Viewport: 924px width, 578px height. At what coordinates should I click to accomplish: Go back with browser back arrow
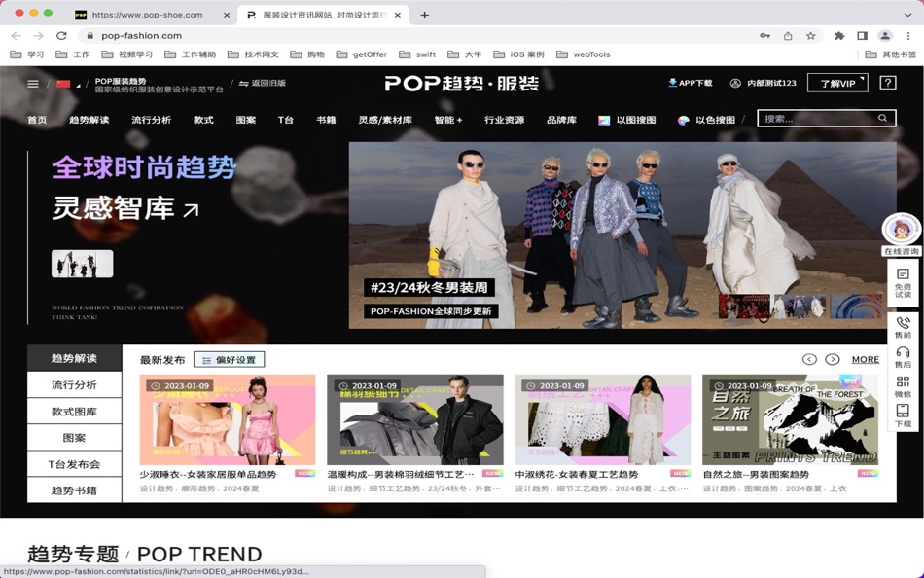[16, 35]
